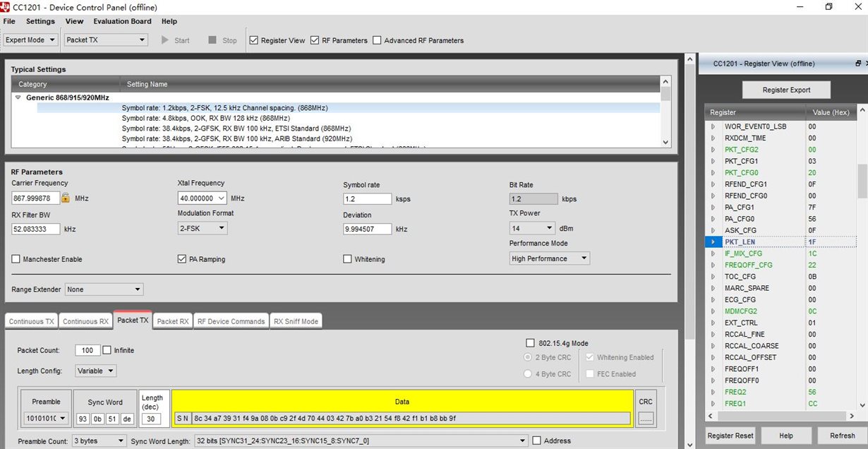Viewport: 868px width, 449px height.
Task: Click the register list vertical scrollbar
Action: (862, 182)
